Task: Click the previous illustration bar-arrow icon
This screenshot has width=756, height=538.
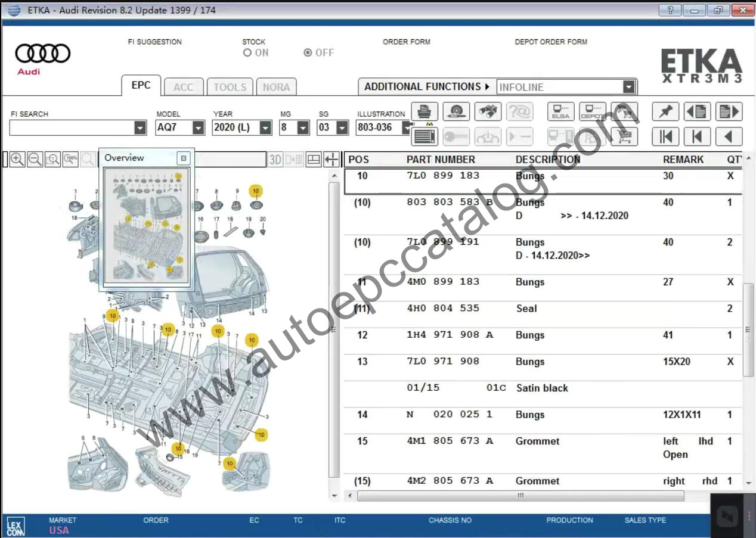Action: (x=697, y=136)
